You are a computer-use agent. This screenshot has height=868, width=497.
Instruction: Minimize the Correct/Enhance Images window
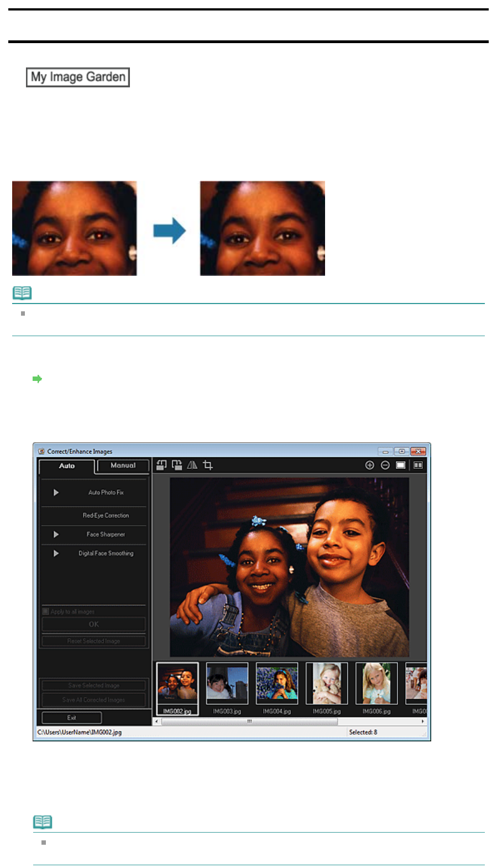(386, 451)
